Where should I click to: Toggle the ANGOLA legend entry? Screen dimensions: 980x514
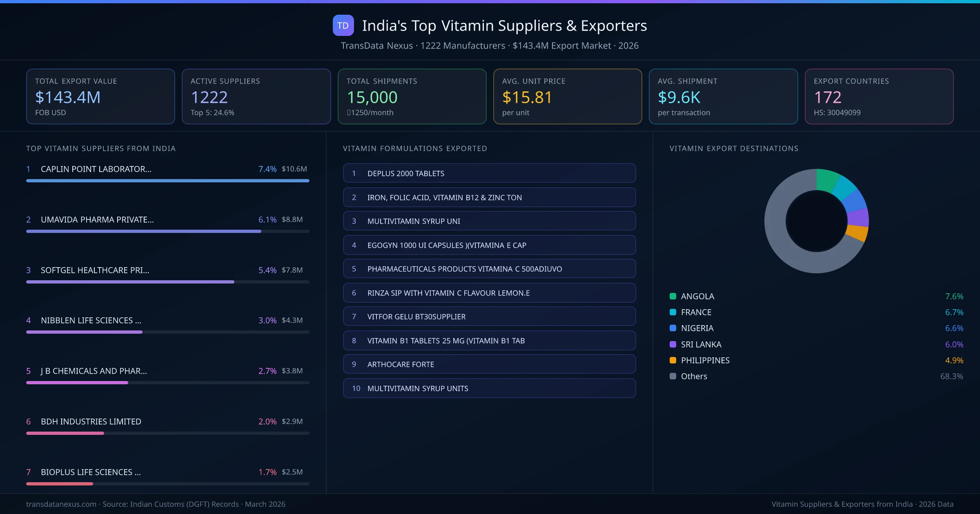697,296
